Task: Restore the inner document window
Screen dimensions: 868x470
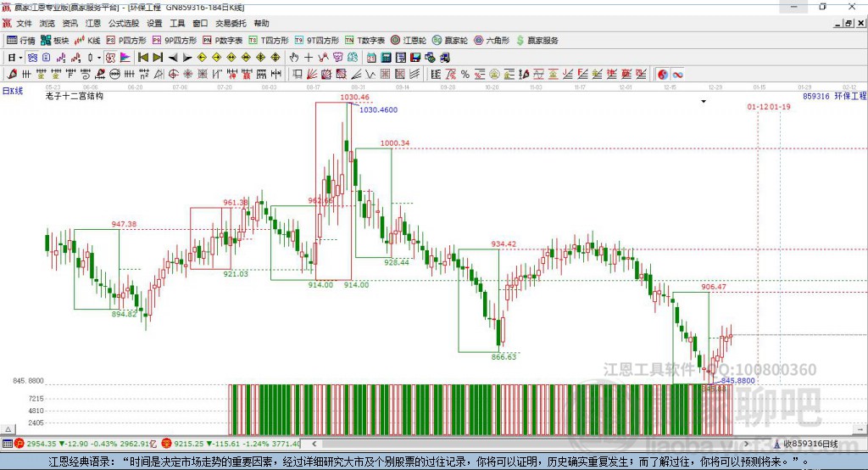Action: pos(849,23)
